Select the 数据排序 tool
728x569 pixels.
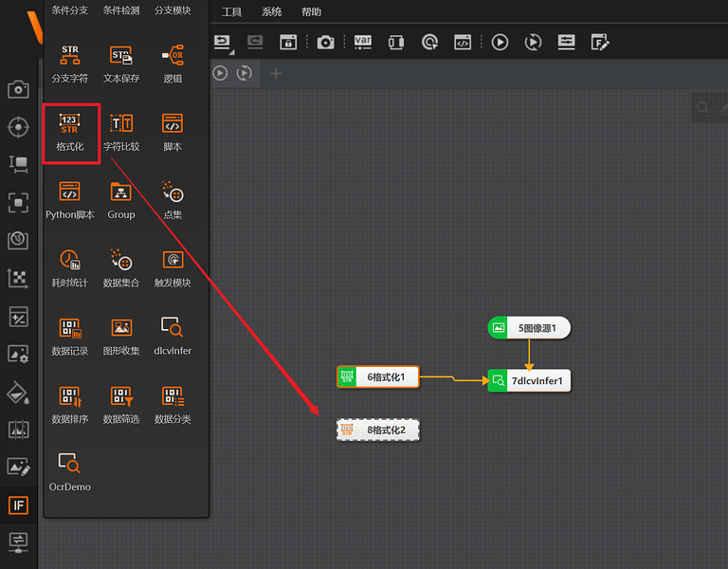point(69,405)
